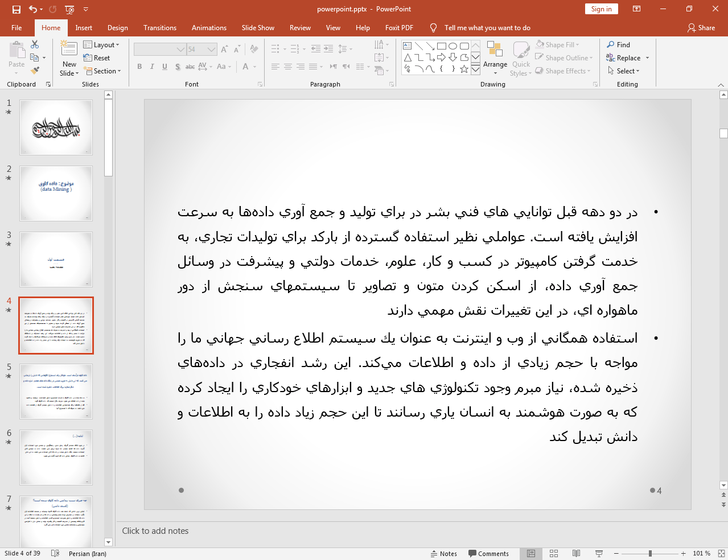728x560 pixels.
Task: Toggle Center paragraph alignment
Action: [288, 67]
